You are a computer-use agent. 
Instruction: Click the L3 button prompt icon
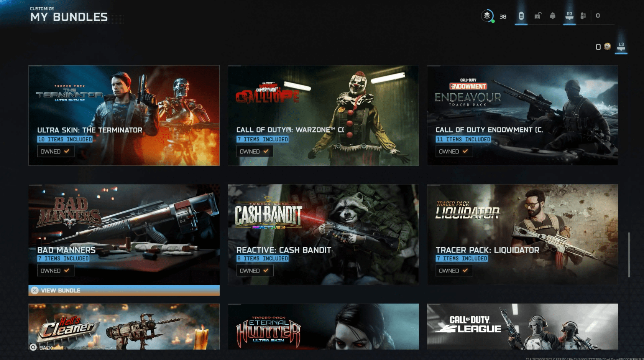621,46
